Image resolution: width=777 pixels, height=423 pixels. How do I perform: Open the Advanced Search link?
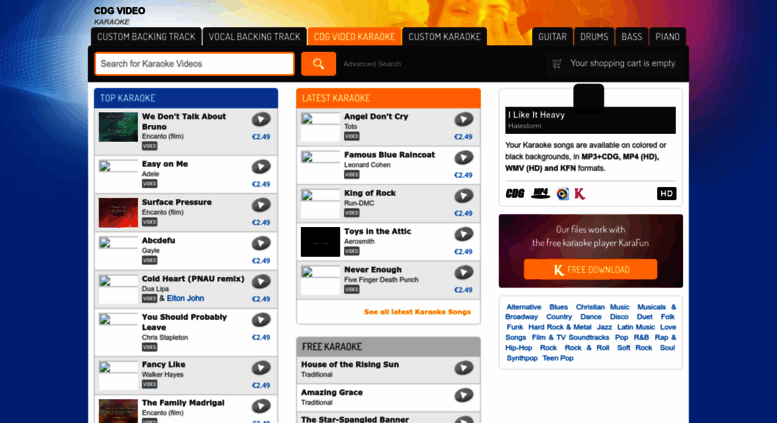(x=372, y=64)
